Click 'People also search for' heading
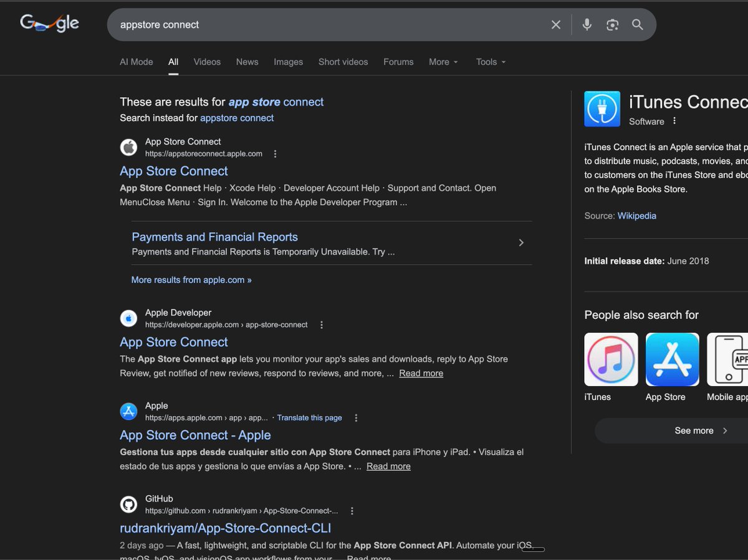The height and width of the screenshot is (560, 748). (x=641, y=315)
